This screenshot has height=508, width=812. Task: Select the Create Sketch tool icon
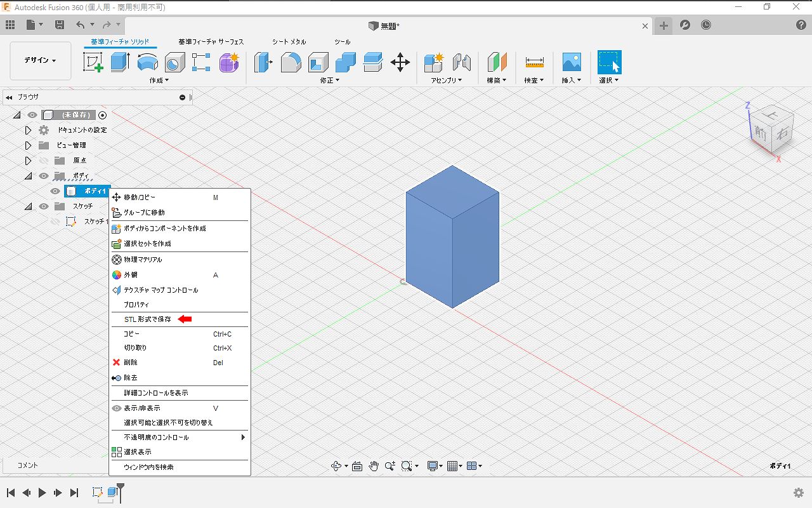point(93,62)
